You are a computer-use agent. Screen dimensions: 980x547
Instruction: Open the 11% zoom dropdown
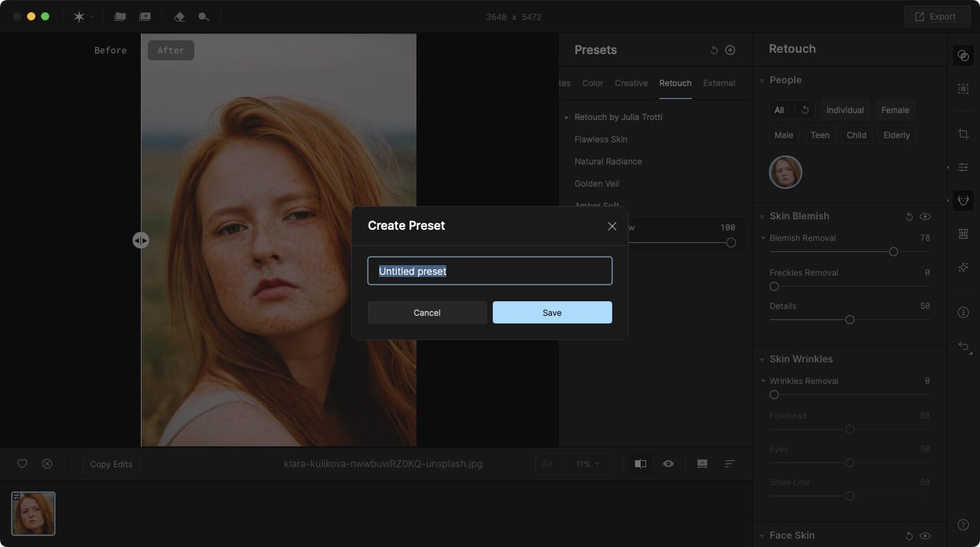click(589, 464)
